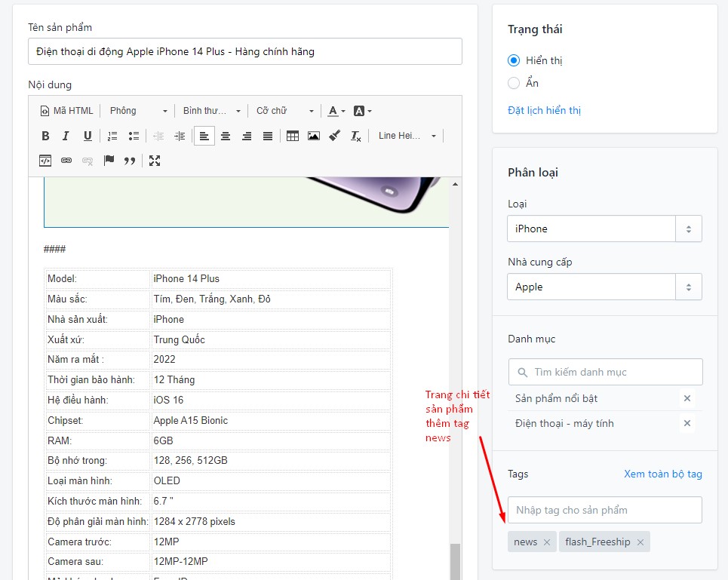Click the #### text line
The height and width of the screenshot is (580, 728).
point(55,249)
